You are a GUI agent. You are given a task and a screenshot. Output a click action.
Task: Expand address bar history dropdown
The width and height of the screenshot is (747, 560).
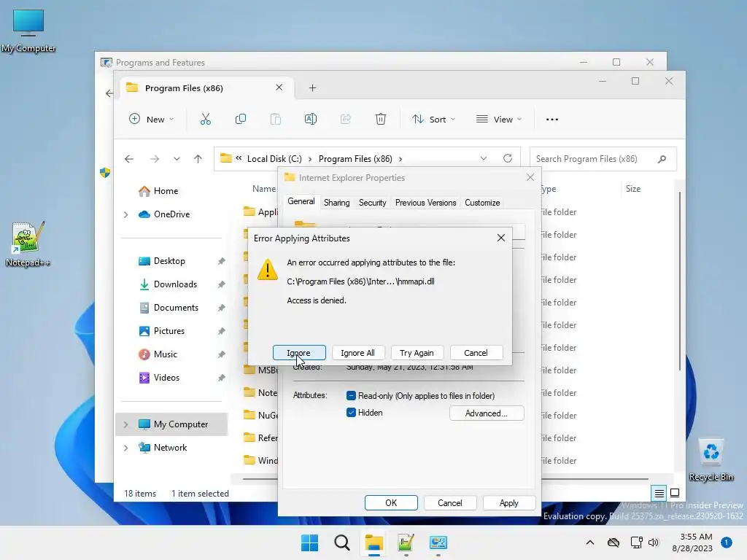[x=484, y=158]
